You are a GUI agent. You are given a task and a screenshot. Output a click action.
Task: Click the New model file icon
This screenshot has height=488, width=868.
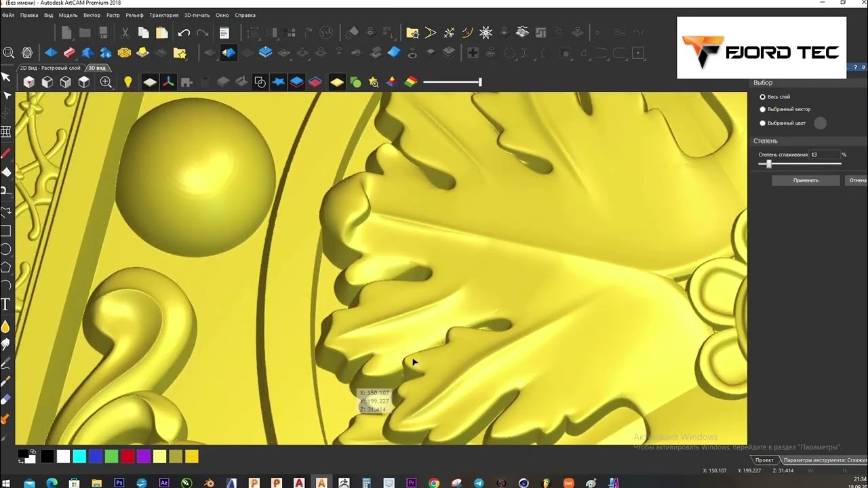(66, 33)
